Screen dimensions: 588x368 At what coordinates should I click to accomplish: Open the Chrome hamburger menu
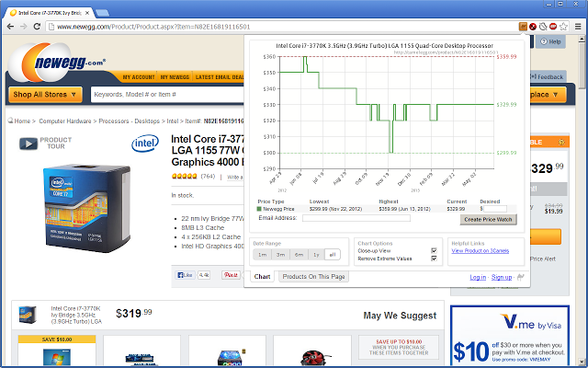578,27
